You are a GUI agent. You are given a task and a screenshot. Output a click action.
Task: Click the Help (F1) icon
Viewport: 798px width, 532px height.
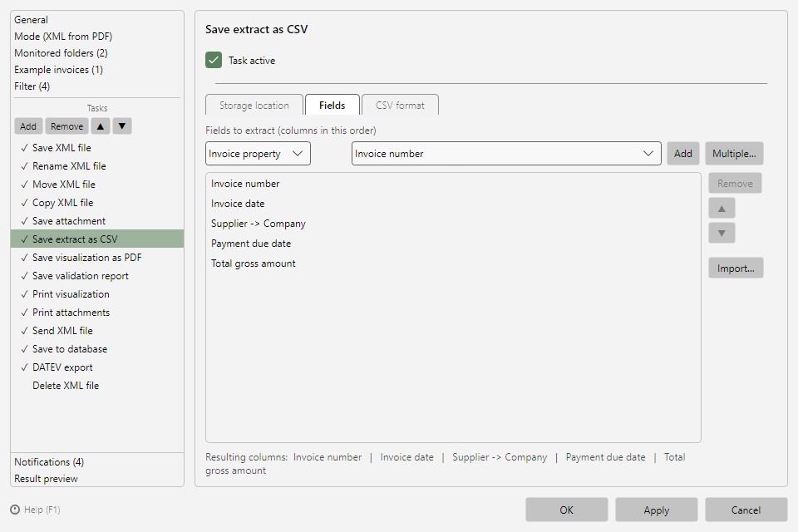[15, 510]
